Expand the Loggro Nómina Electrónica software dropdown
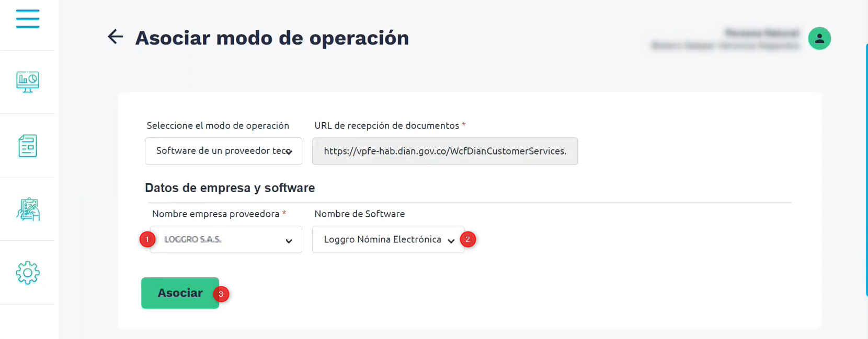868x339 pixels. point(387,240)
